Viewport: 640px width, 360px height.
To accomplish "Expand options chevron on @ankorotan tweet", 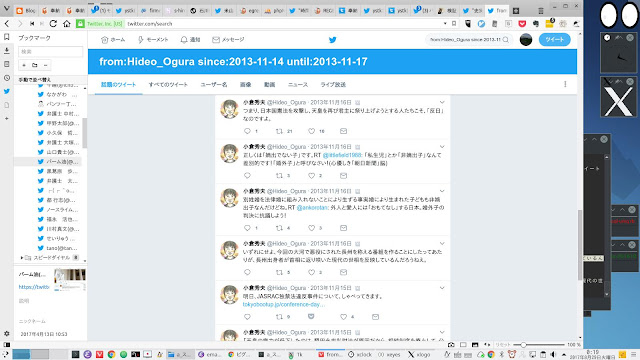I will coord(442,191).
